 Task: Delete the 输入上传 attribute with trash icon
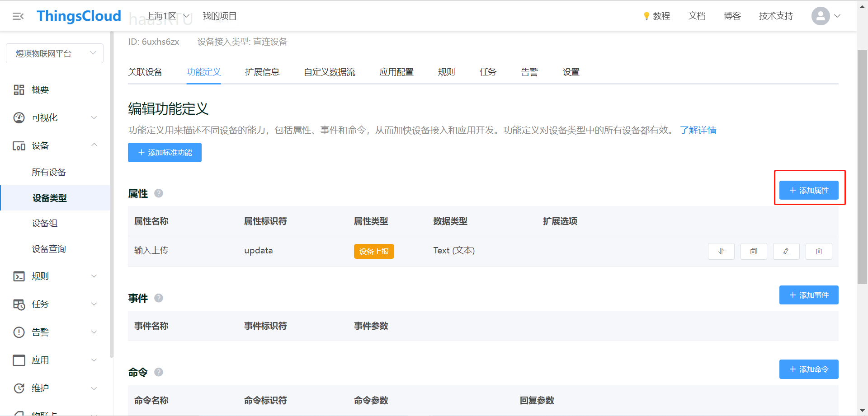(x=819, y=251)
